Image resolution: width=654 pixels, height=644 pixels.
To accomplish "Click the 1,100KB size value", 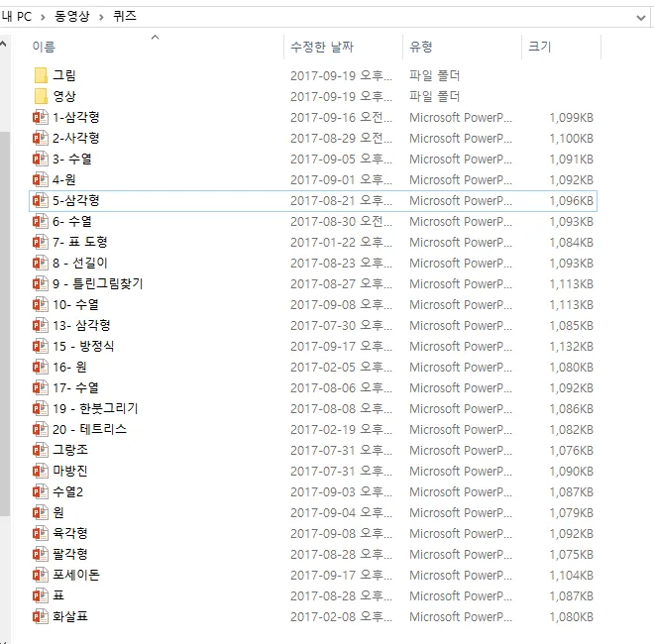I will point(571,138).
